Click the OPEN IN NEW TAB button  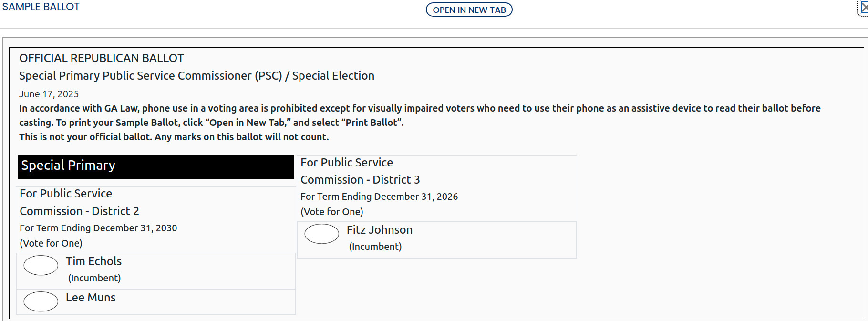(469, 10)
